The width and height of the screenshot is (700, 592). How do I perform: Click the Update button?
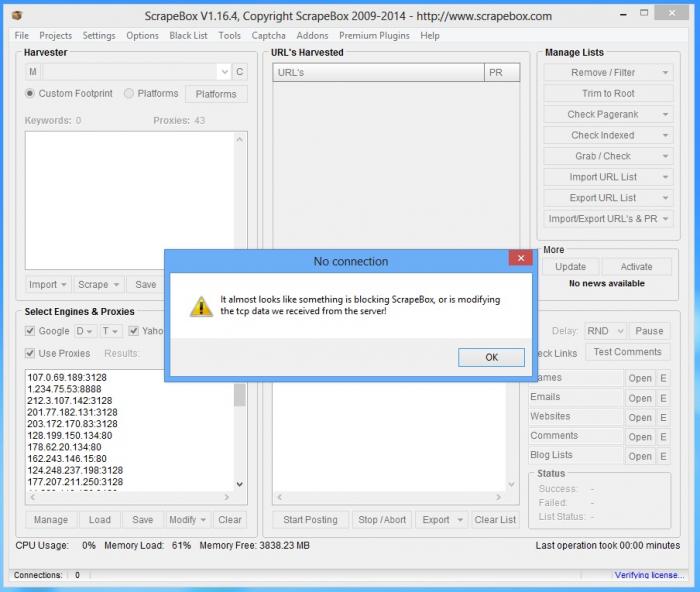(571, 267)
